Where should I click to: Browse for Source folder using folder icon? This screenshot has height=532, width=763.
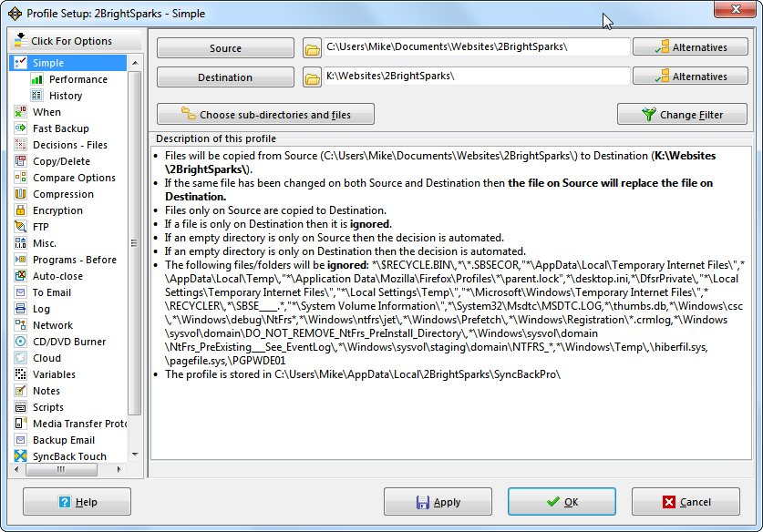(x=312, y=48)
